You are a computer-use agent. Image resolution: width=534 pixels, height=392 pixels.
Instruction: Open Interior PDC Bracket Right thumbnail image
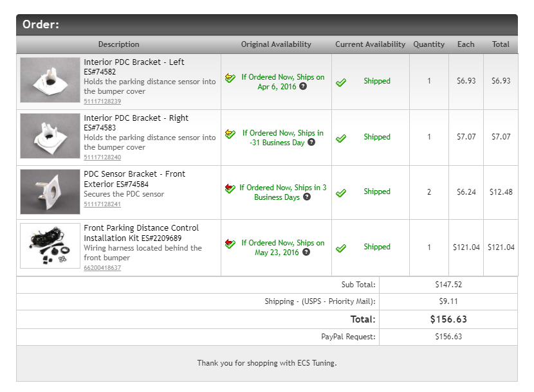tap(50, 136)
